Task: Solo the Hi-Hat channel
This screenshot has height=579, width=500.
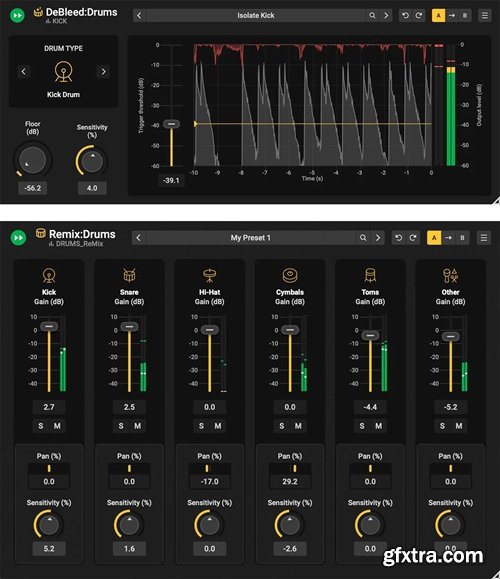Action: point(201,426)
